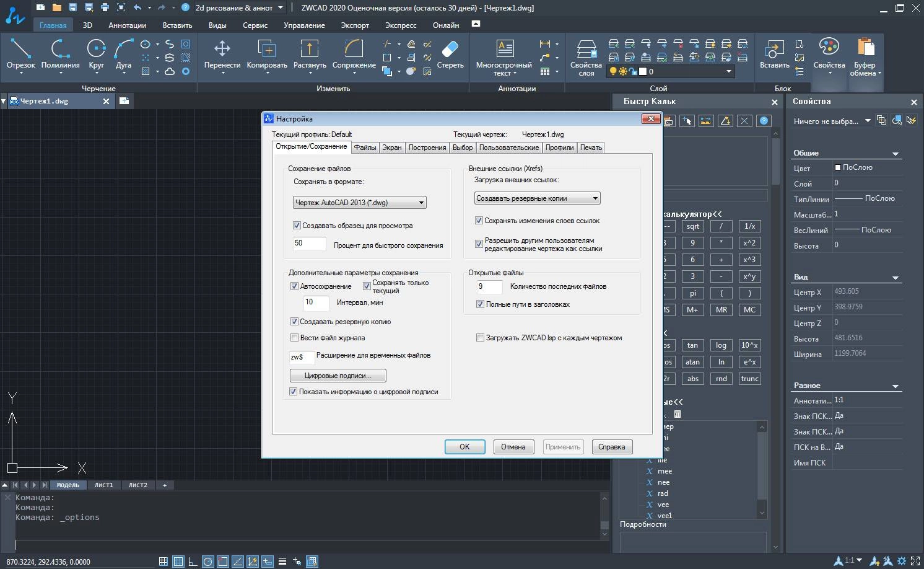
Task: Click the undo arrow in title bar
Action: (x=137, y=8)
